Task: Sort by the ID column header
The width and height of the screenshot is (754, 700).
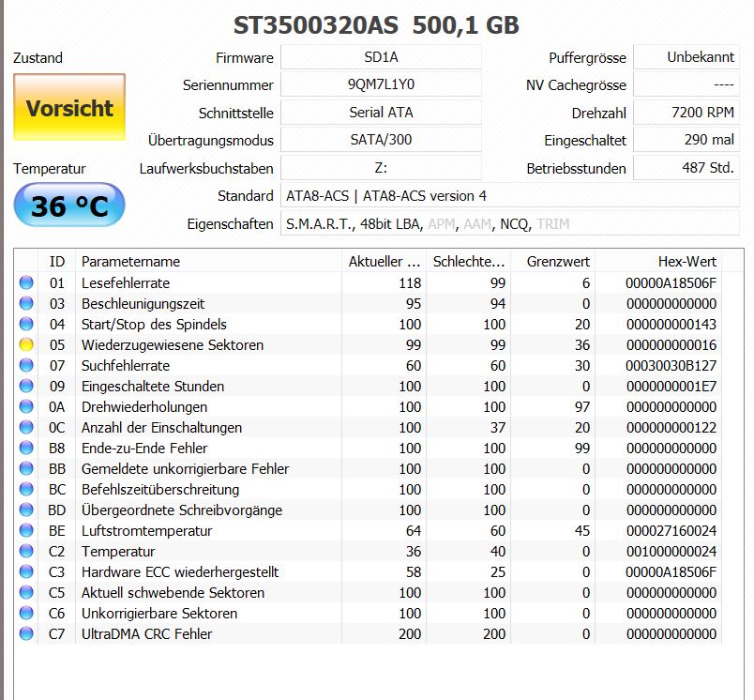Action: coord(57,261)
